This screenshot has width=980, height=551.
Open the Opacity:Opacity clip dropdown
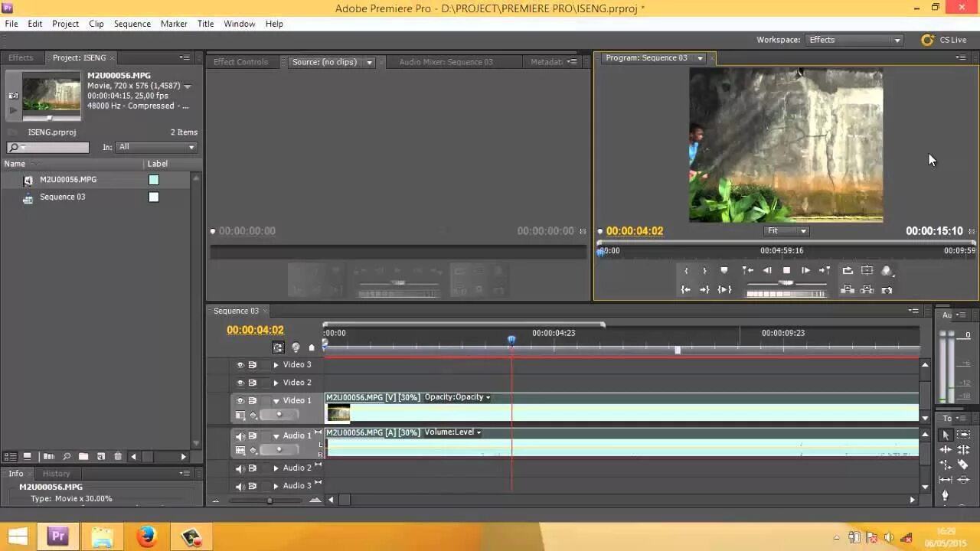click(x=488, y=397)
